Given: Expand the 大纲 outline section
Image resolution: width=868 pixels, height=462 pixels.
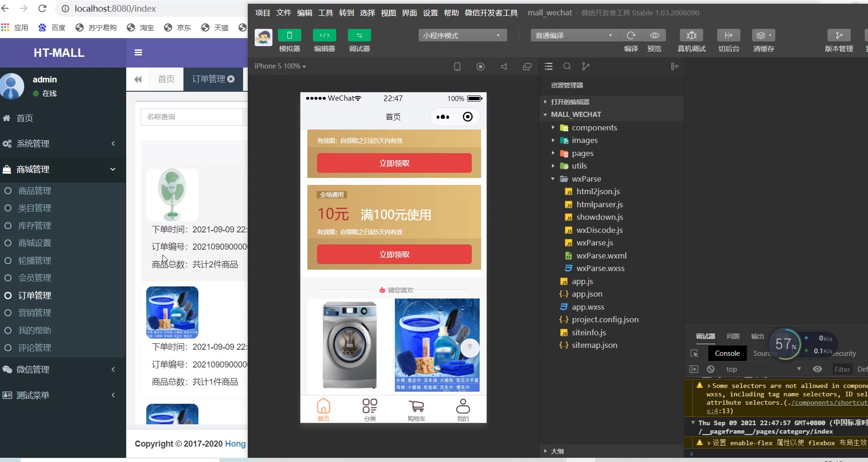Looking at the screenshot, I should pyautogui.click(x=557, y=451).
